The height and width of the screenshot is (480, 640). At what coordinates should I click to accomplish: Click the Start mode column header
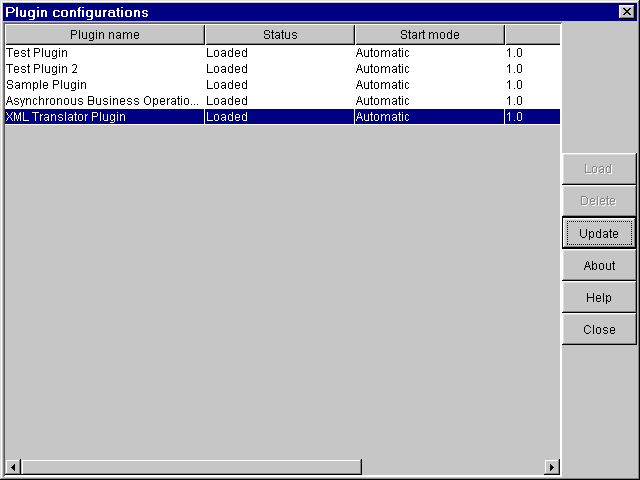pos(430,35)
